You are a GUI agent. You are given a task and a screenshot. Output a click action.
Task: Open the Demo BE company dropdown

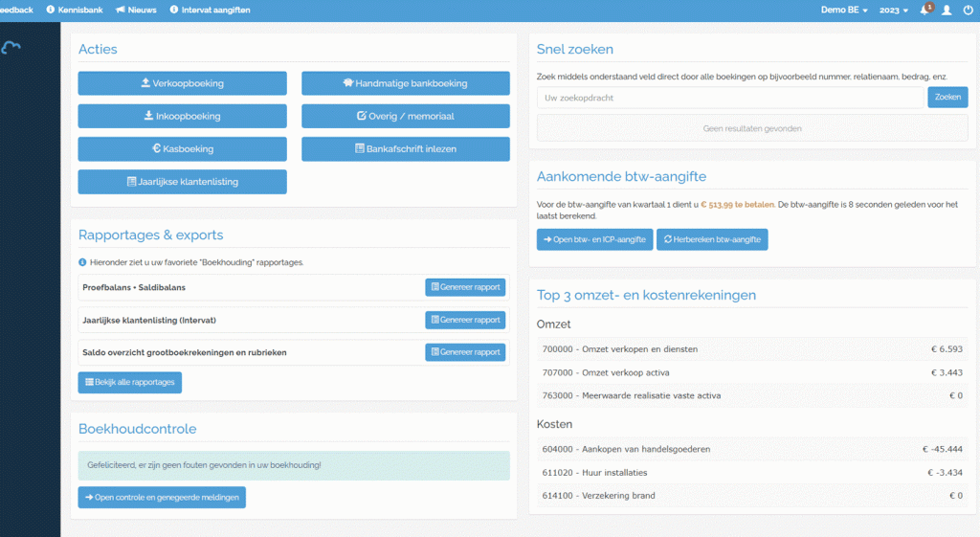click(844, 10)
